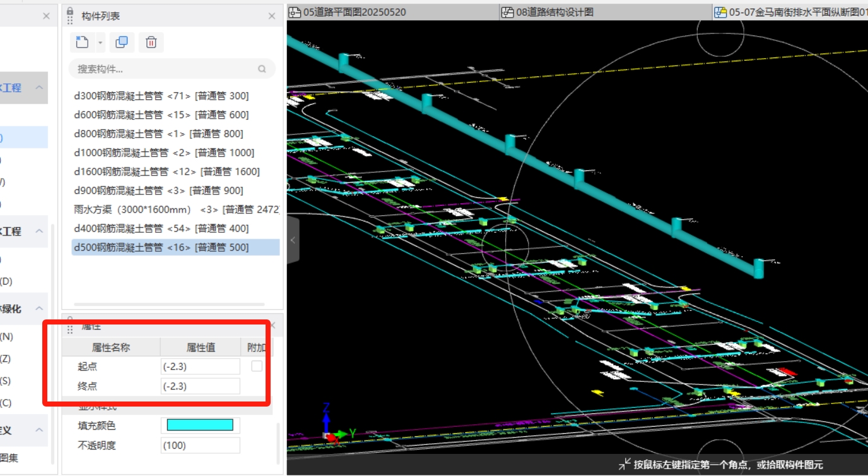Screen dimensions: 868x476
Task: Click the 起点 property name
Action: (x=88, y=367)
